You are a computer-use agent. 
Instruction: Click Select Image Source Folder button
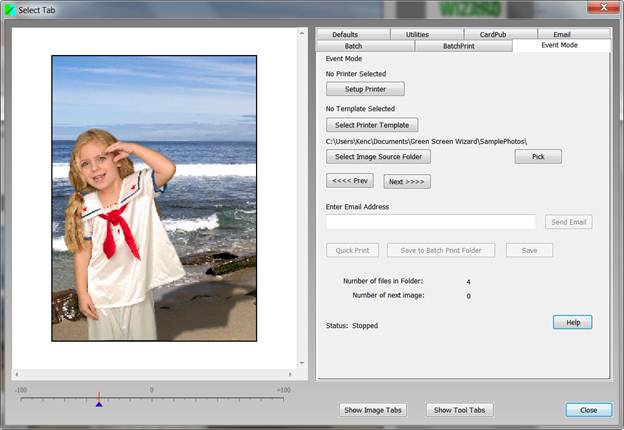pyautogui.click(x=378, y=157)
